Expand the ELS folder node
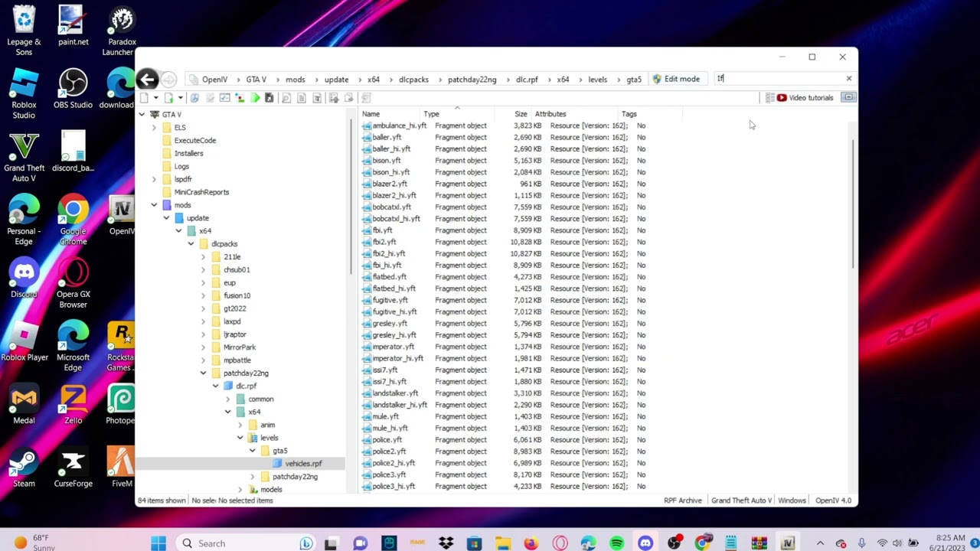 pyautogui.click(x=154, y=128)
